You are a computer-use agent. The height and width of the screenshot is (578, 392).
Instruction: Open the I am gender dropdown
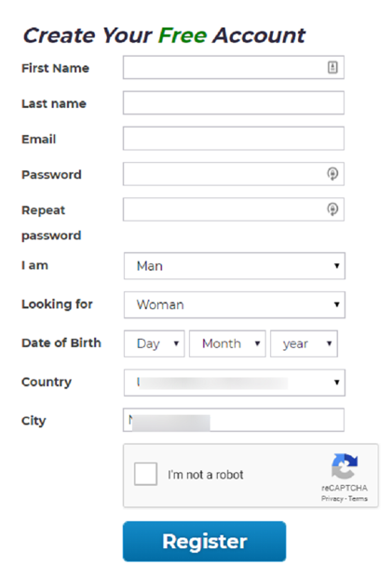235,266
